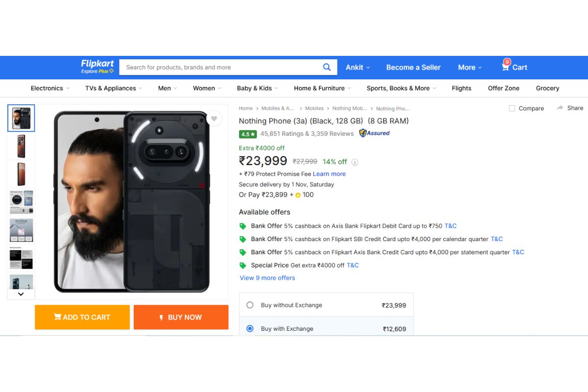Click the Flipkart Assured badge
This screenshot has width=588, height=392.
(374, 133)
